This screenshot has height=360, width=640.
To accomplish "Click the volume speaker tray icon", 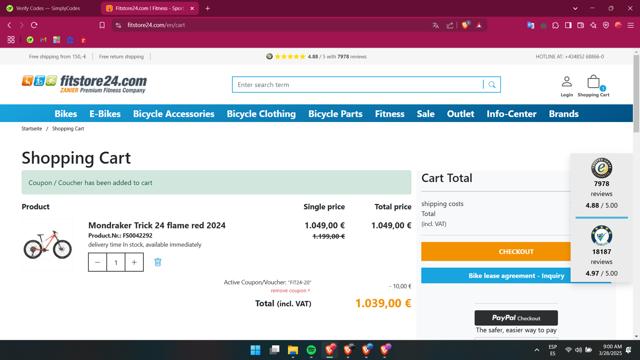I will (578, 350).
